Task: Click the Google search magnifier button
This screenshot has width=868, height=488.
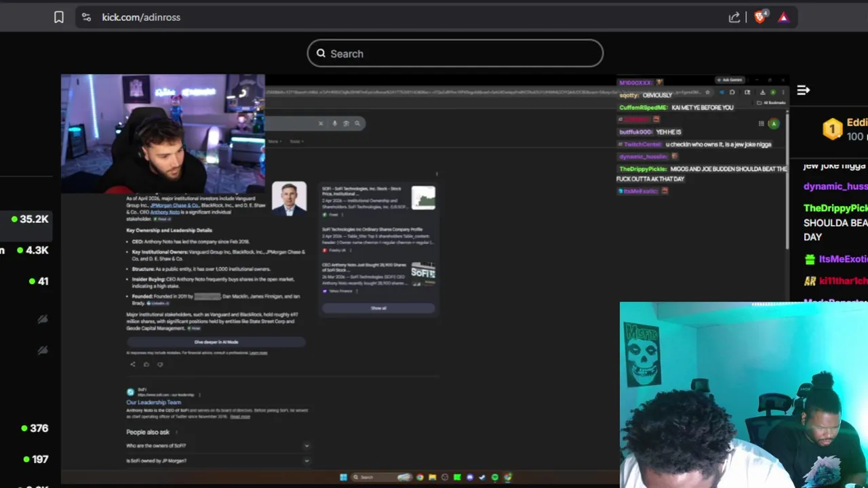Action: tap(357, 123)
